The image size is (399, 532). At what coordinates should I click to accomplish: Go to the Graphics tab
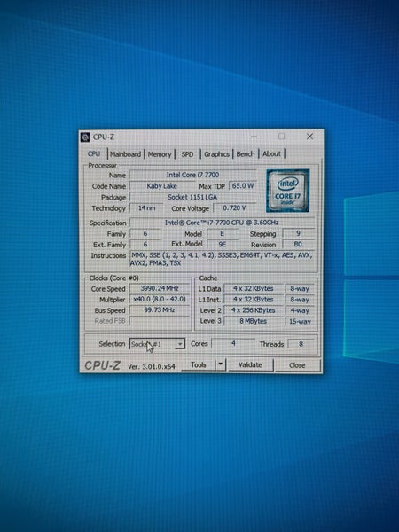point(216,154)
